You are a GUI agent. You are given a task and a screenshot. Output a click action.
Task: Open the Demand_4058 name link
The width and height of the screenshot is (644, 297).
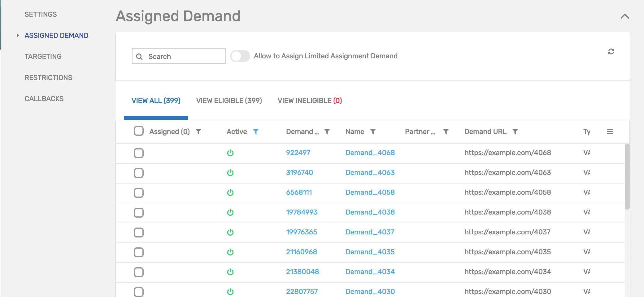point(370,192)
